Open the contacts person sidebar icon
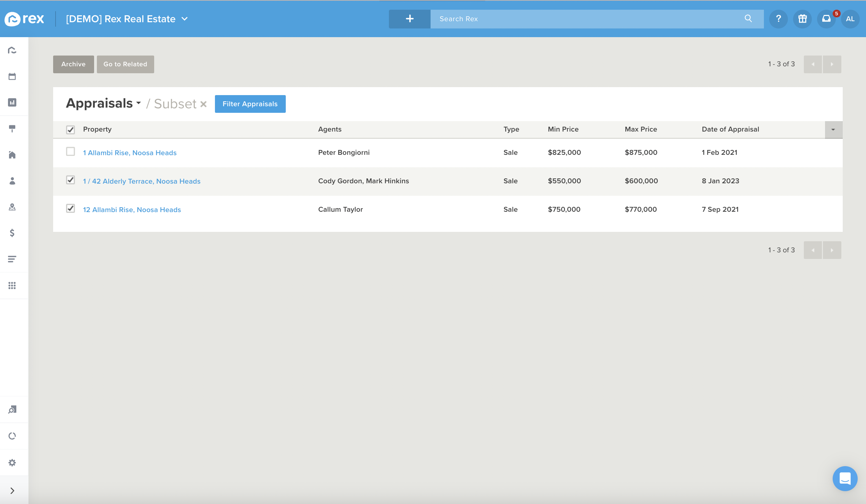Viewport: 866px width, 504px height. click(x=12, y=181)
